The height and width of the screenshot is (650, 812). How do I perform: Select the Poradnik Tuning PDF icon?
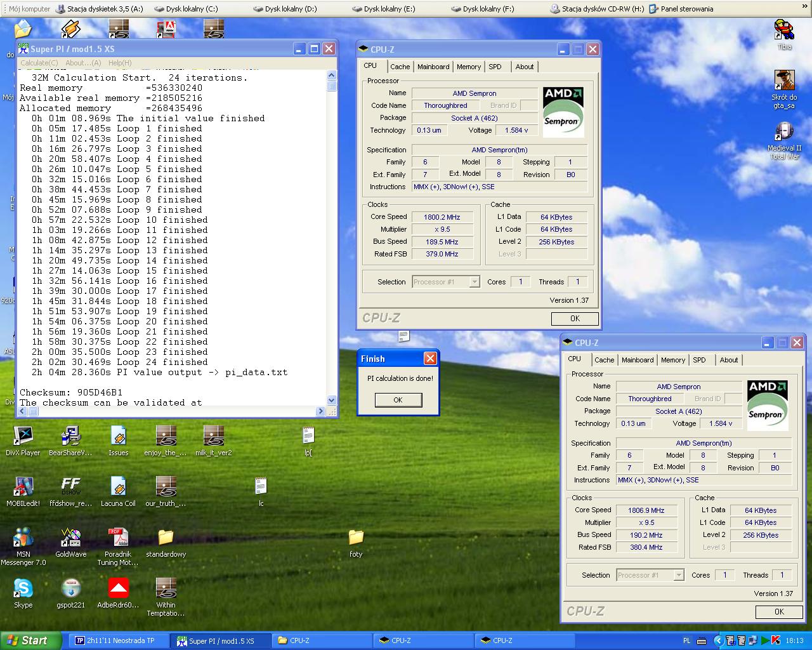click(118, 546)
